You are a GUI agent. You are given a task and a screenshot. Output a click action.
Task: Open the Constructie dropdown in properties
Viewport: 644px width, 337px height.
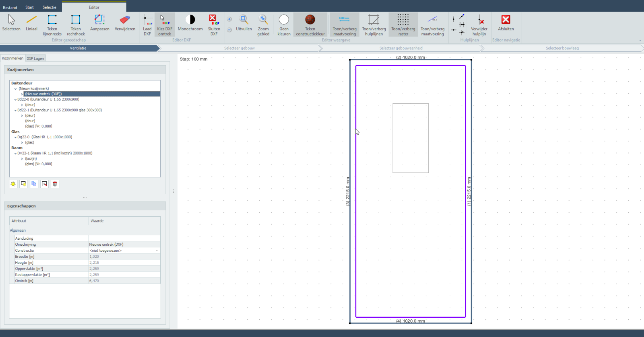click(157, 251)
